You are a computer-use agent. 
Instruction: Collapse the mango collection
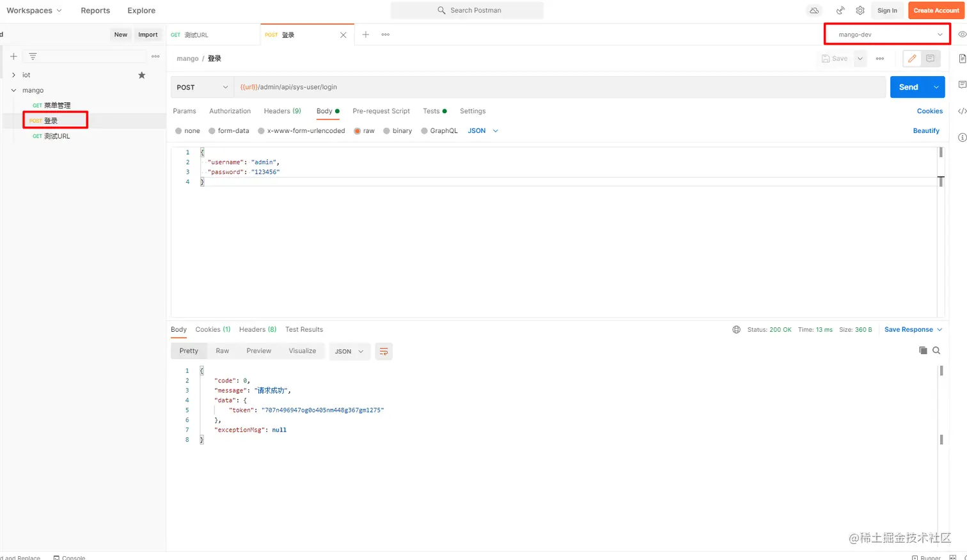(x=13, y=90)
